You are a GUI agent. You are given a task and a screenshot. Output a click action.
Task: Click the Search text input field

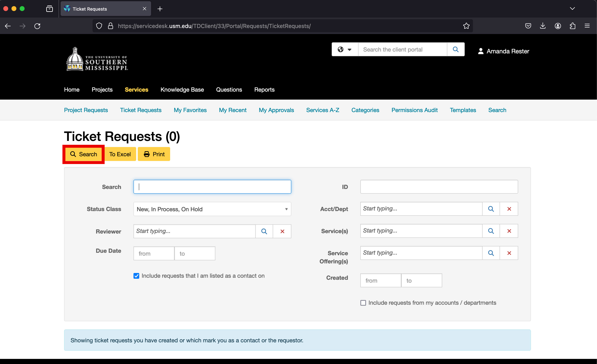[x=212, y=186]
